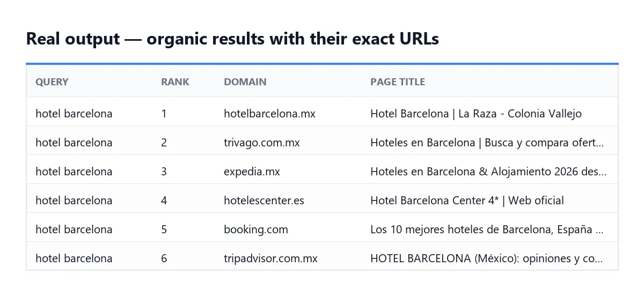This screenshot has height=296, width=644.
Task: Click the PAGE TITLE column header
Action: (x=398, y=82)
